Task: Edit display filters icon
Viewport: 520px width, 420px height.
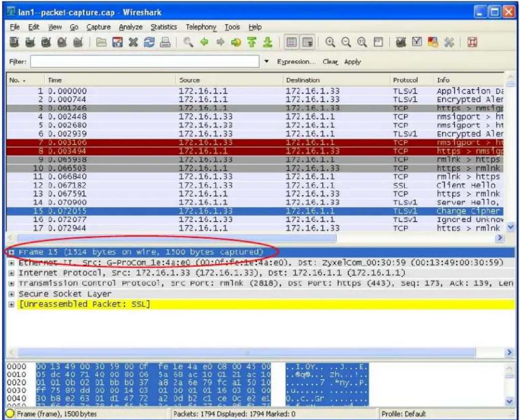Action: 417,42
